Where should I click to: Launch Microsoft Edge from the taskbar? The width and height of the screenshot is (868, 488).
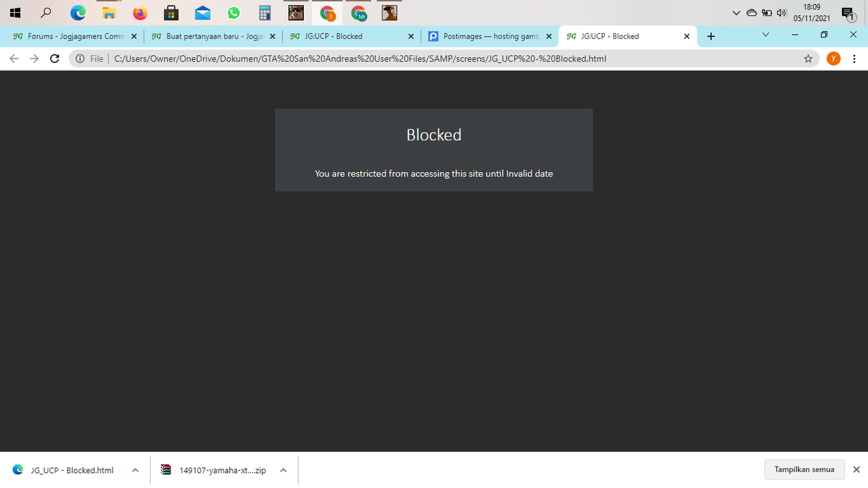click(78, 13)
